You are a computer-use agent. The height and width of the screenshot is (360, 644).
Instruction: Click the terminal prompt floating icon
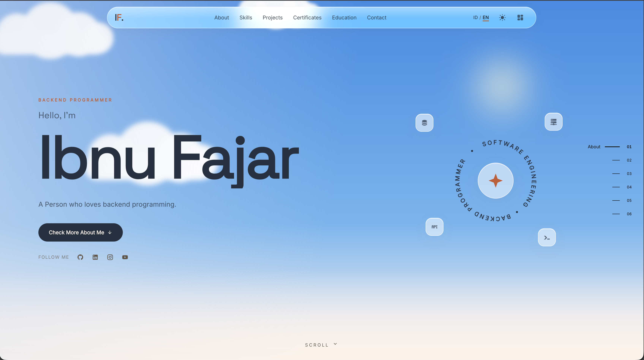click(547, 237)
